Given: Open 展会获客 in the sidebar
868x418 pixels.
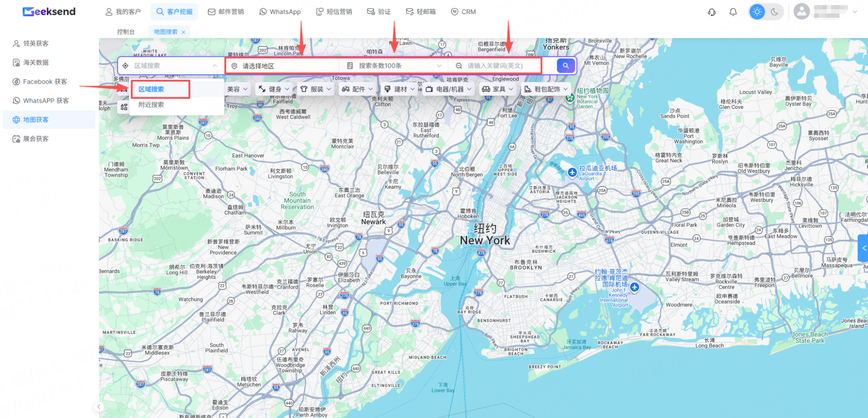Looking at the screenshot, I should (49, 139).
